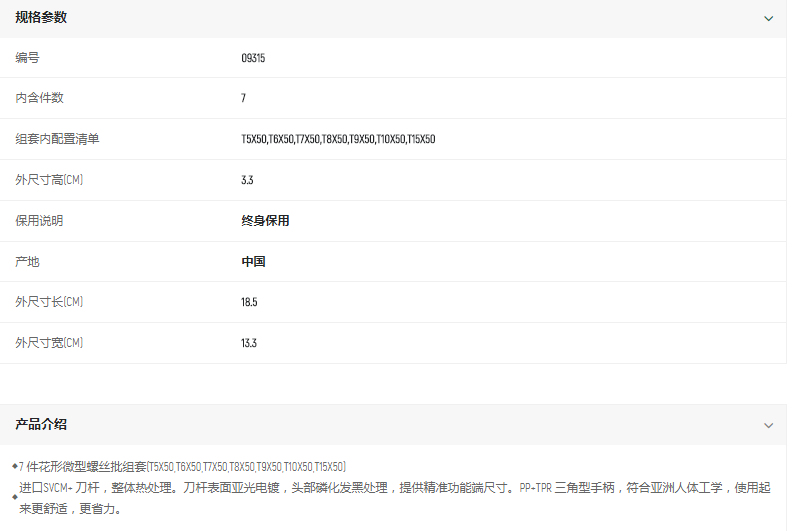Image resolution: width=796 pixels, height=531 pixels.
Task: Click the 规格参数 header title
Action: click(41, 18)
